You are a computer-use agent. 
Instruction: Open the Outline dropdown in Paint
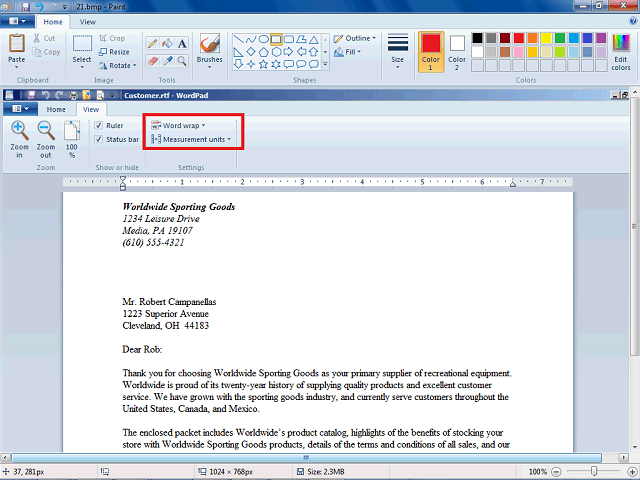[355, 38]
